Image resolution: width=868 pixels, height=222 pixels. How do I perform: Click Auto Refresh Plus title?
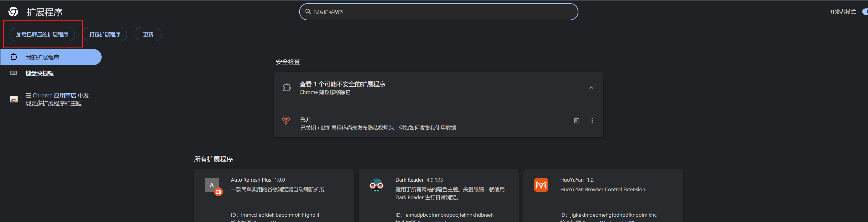(x=251, y=180)
